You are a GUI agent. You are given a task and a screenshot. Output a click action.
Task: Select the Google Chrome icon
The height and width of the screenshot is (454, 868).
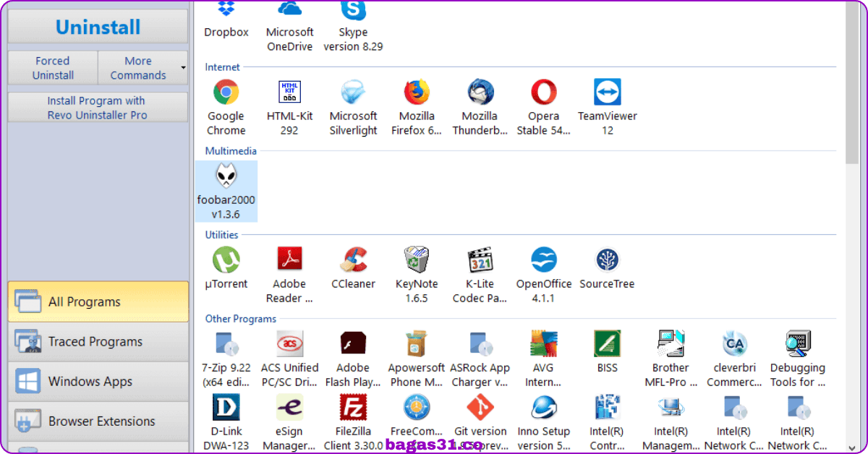tap(226, 93)
